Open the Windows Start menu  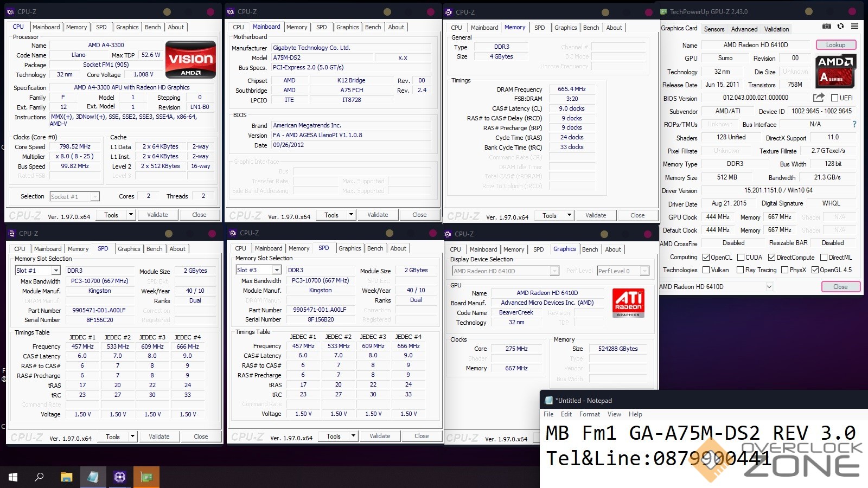(13, 477)
